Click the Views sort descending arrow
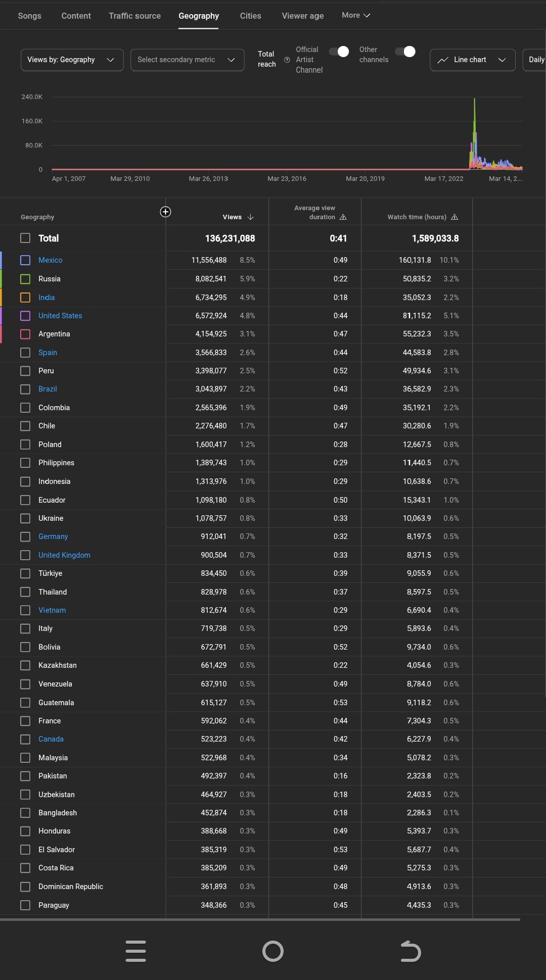Image resolution: width=546 pixels, height=980 pixels. coord(250,217)
